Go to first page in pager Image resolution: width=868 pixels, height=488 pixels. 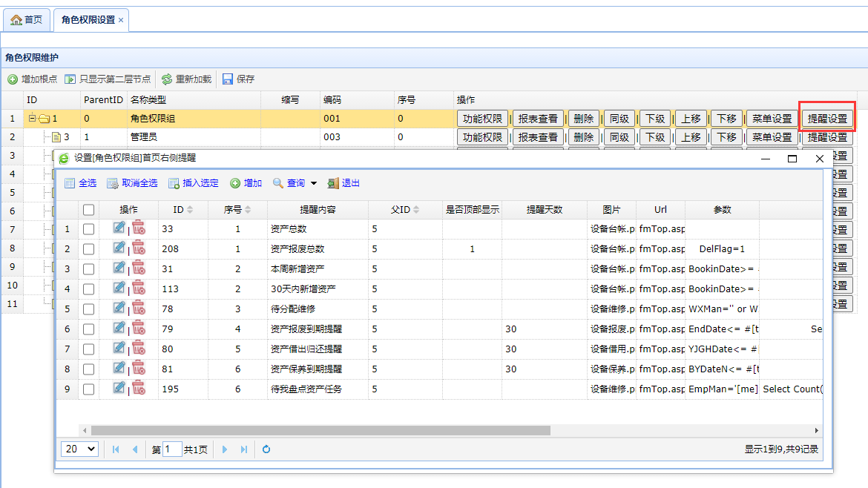tap(116, 449)
